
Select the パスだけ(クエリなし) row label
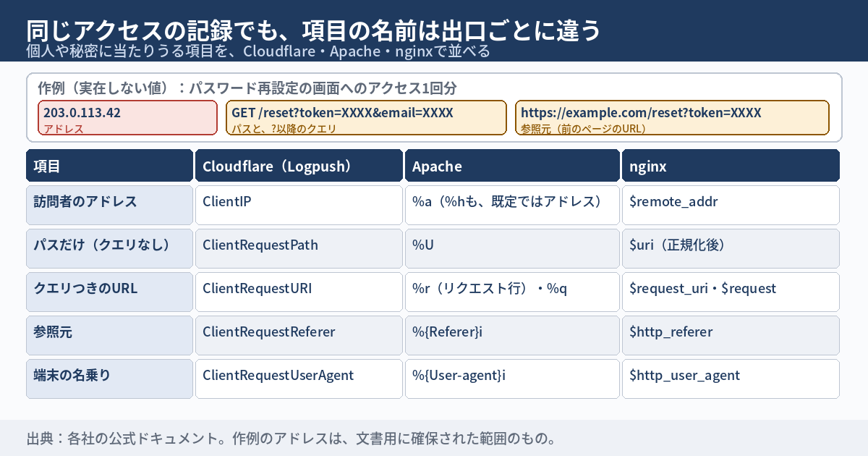click(x=110, y=248)
